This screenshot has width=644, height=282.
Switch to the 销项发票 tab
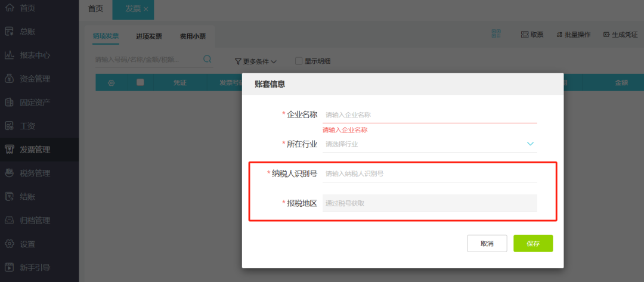coord(106,36)
